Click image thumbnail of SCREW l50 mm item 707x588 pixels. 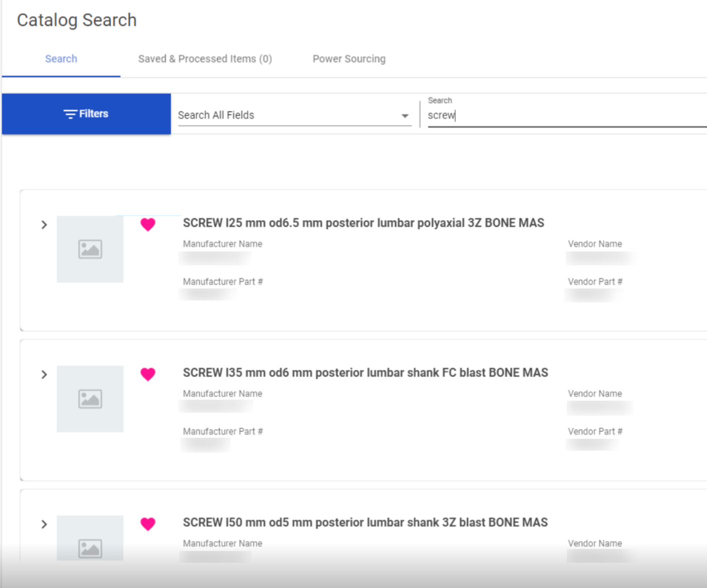(x=90, y=538)
